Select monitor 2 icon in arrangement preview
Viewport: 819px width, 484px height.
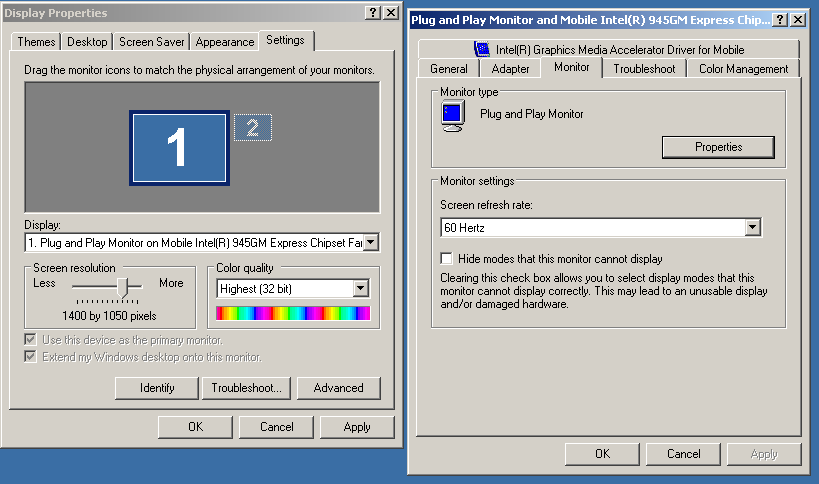click(253, 127)
